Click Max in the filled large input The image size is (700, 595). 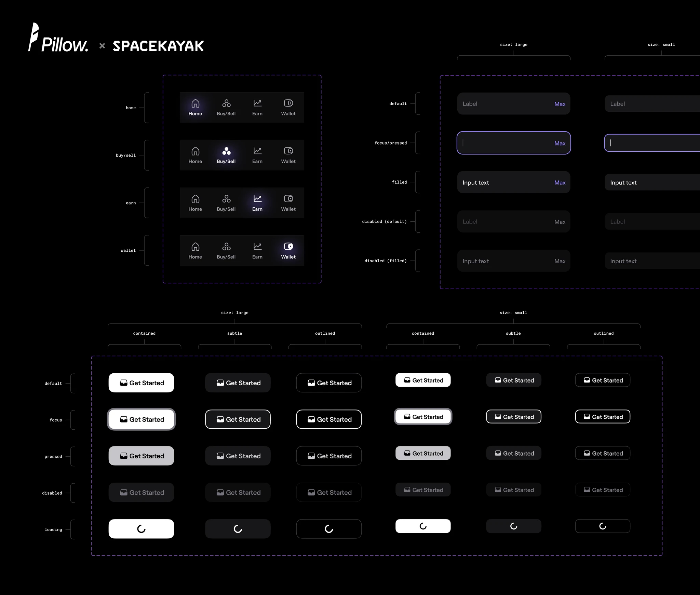click(560, 182)
